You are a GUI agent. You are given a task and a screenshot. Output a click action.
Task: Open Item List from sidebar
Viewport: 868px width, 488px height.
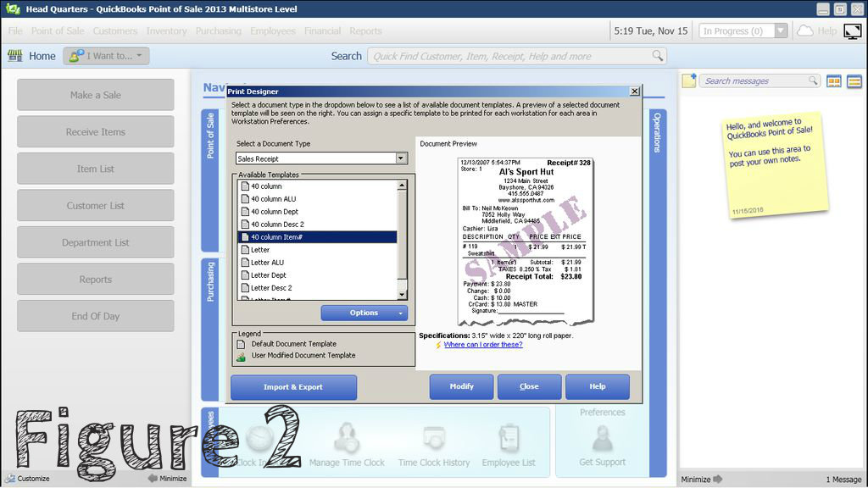point(95,169)
